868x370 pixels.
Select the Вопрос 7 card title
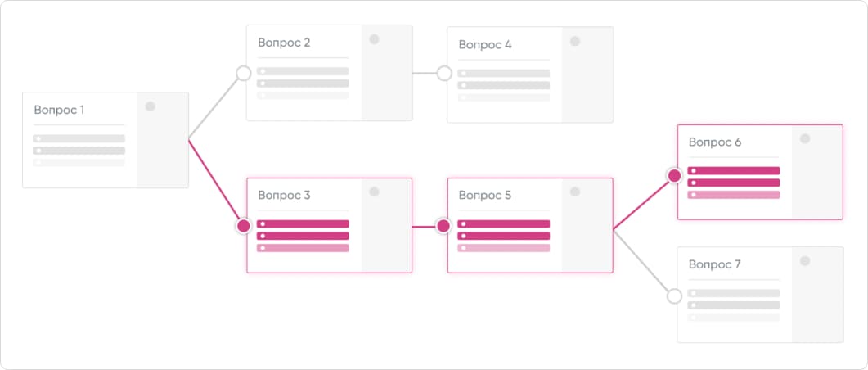[x=714, y=264]
